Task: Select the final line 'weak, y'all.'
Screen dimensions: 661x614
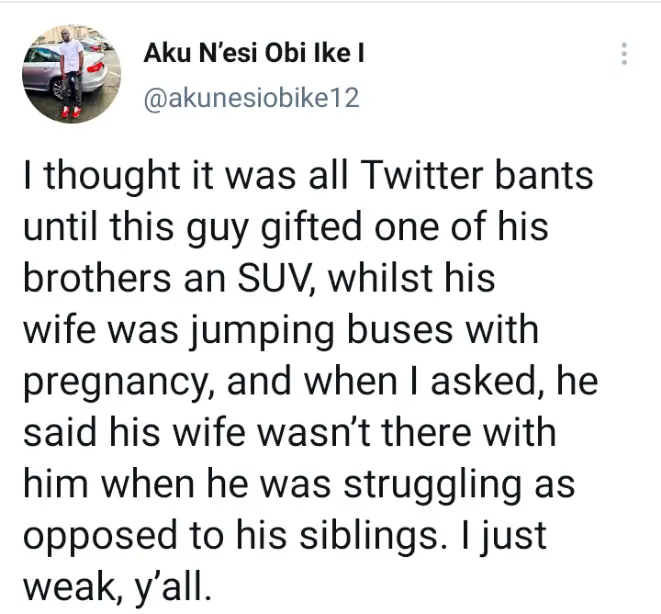Action: (117, 587)
